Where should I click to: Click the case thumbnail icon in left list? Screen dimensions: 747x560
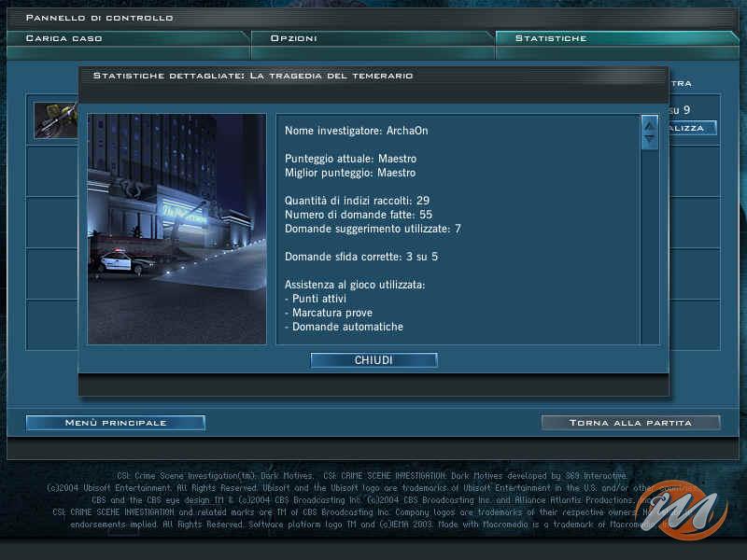(x=54, y=120)
